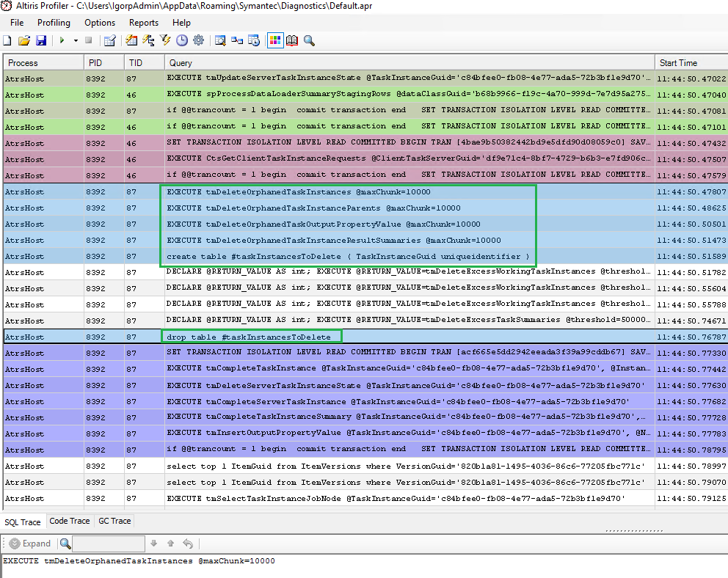The width and height of the screenshot is (728, 578).
Task: Sort by the PID column header
Action: pos(104,62)
